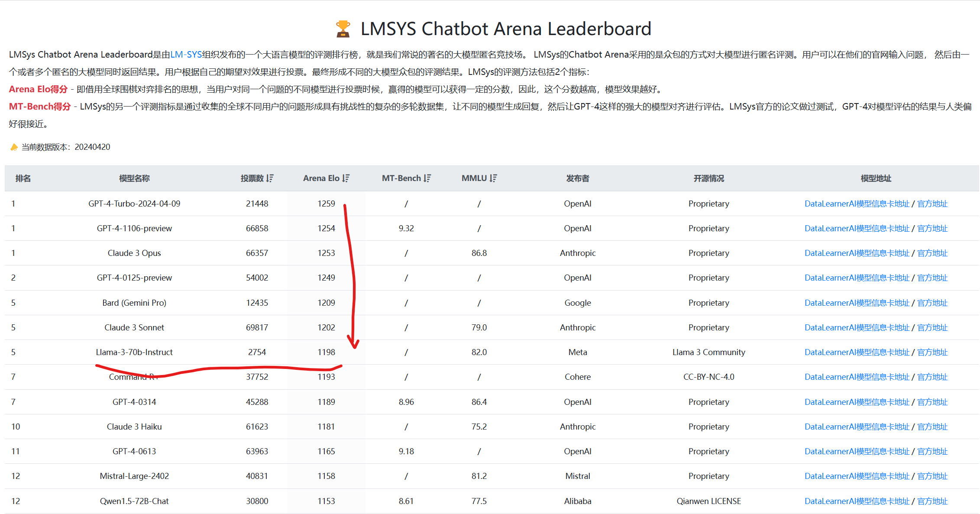Click the 排名 column header
Image resolution: width=980 pixels, height=514 pixels.
23,178
